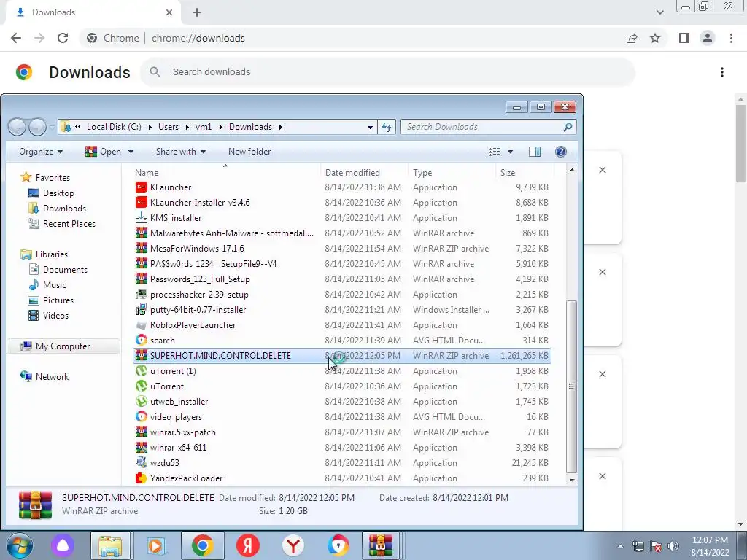Viewport: 747px width, 560px height.
Task: Open AVG Secure Browser taskbar icon
Action: 338,545
